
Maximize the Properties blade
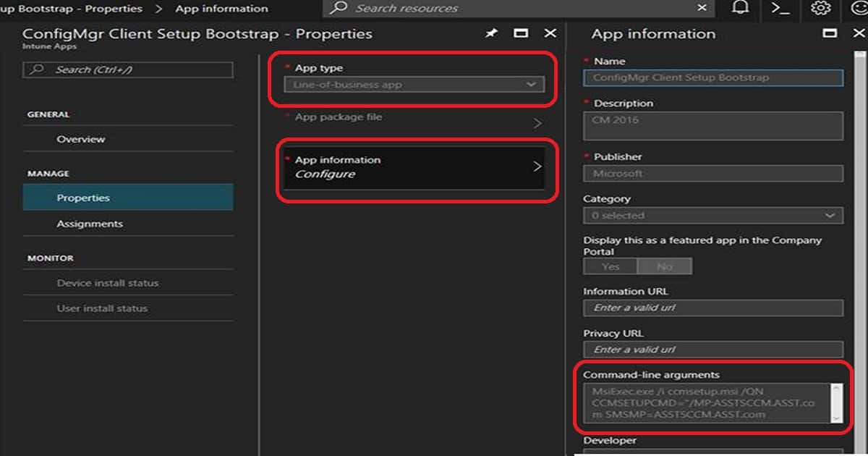point(520,34)
